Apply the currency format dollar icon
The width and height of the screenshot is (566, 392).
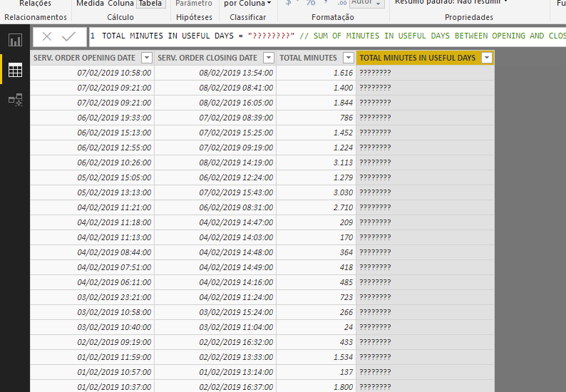pos(288,3)
